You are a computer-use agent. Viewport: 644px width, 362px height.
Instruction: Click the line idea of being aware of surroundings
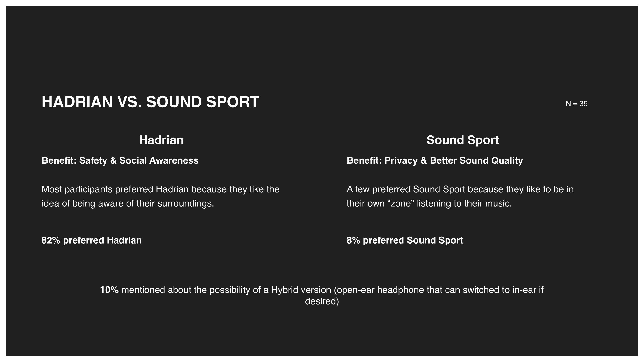pos(128,203)
